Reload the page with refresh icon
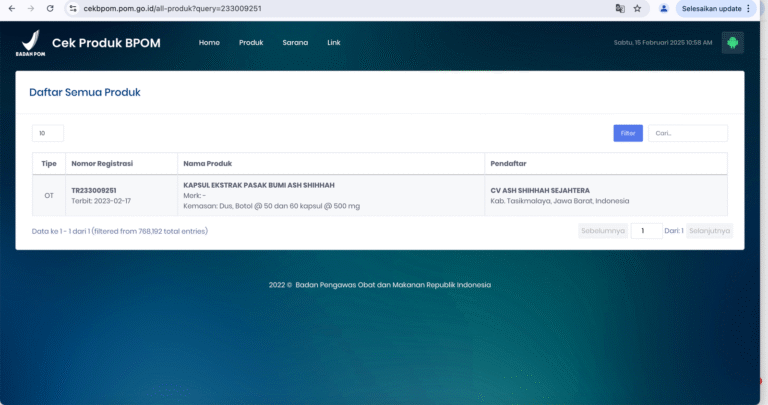Screen dimensions: 768x405 (x=50, y=8)
